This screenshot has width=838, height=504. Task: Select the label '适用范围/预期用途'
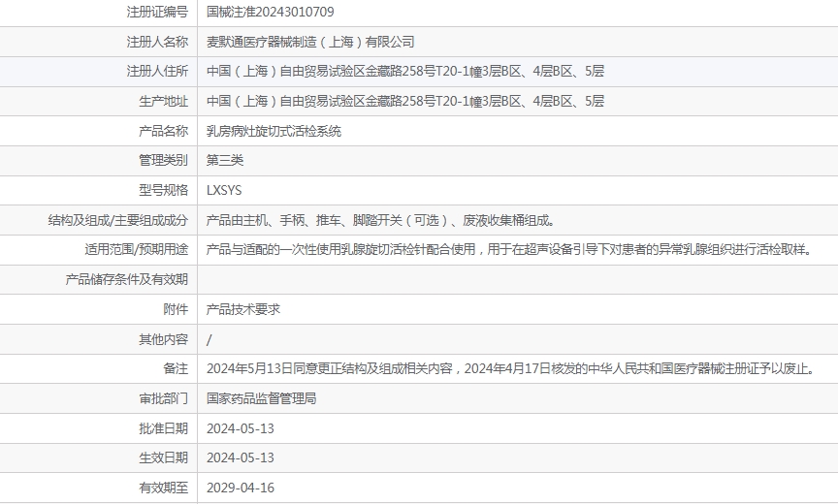(137, 249)
